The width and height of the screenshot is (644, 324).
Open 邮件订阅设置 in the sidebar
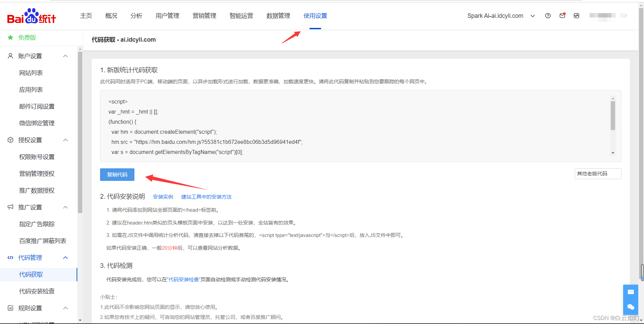tap(37, 107)
